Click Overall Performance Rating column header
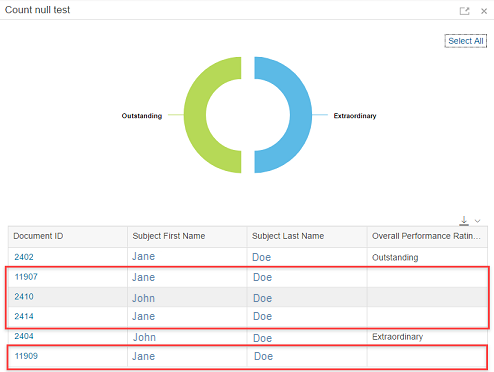Viewport: 494px width, 372px height. tap(426, 236)
